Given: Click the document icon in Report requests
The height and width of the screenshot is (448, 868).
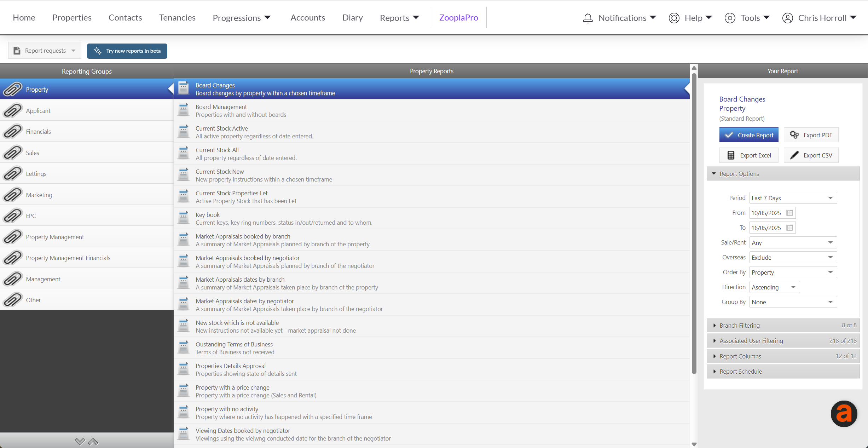Looking at the screenshot, I should click(x=17, y=51).
